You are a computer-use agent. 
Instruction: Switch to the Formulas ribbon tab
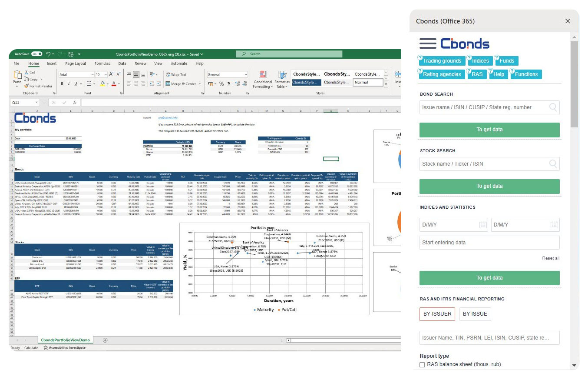(102, 63)
